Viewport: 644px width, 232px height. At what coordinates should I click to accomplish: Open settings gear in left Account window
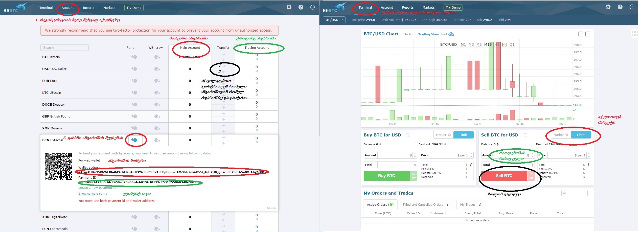click(x=289, y=7)
